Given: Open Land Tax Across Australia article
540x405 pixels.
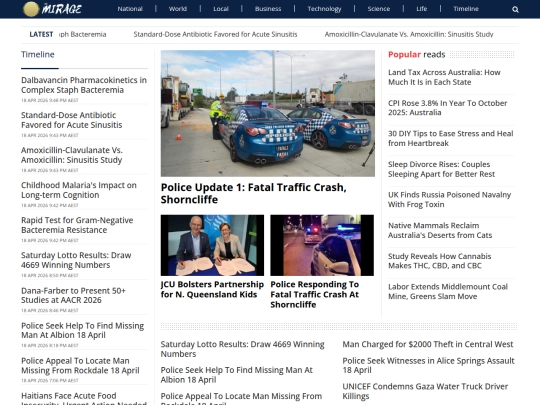Looking at the screenshot, I should (444, 77).
